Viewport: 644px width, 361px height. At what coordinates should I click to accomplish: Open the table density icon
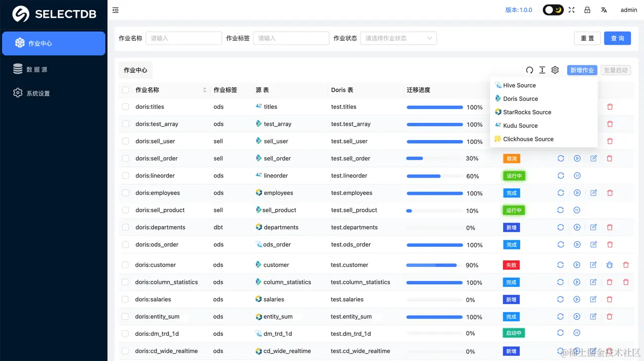coord(542,70)
